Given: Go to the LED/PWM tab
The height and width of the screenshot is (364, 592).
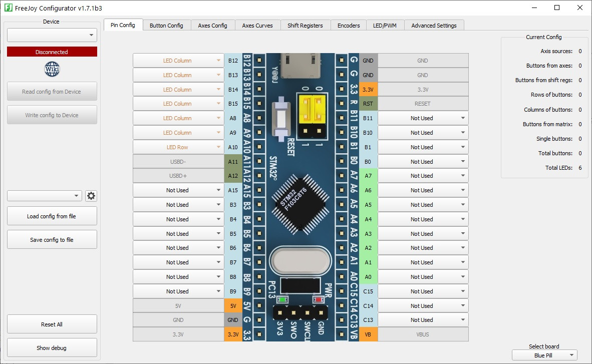Looking at the screenshot, I should coord(385,26).
